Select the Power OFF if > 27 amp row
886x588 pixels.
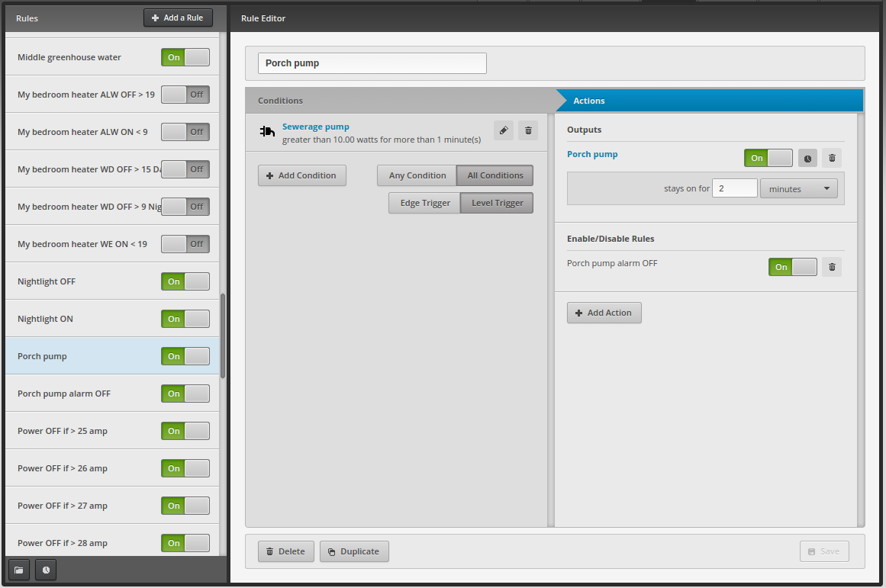(x=112, y=506)
